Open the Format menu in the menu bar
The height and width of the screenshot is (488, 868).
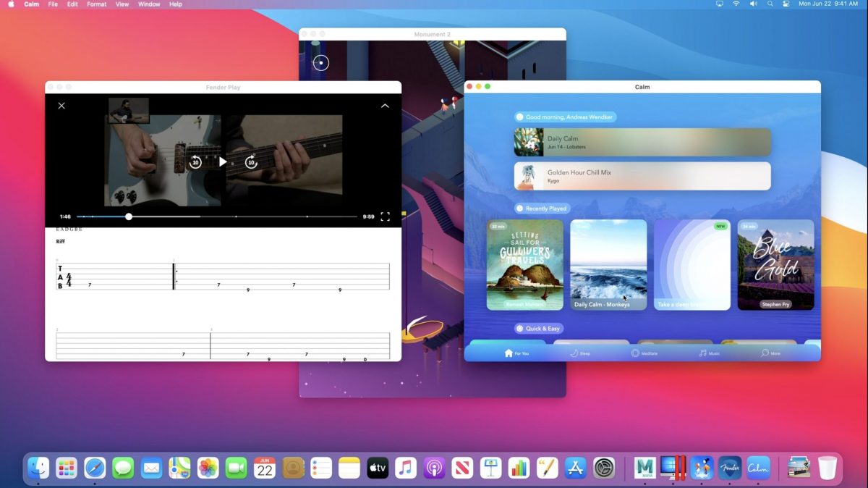tap(96, 4)
